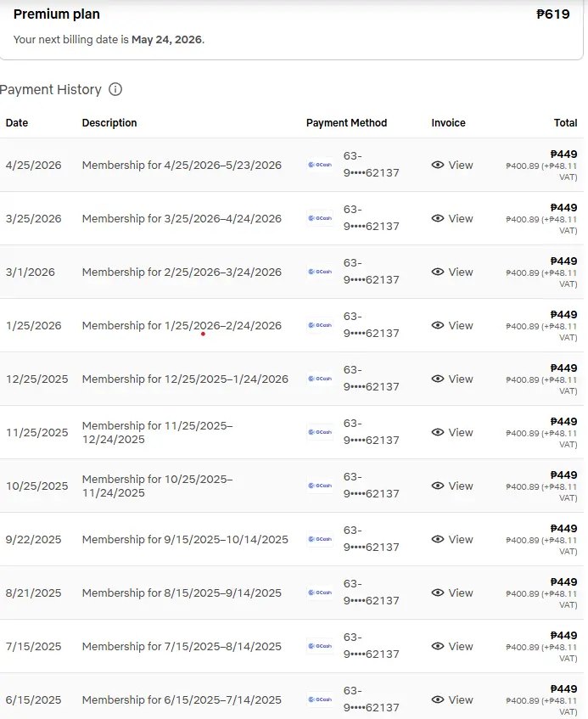Click the eye icon for 8/21/2025 invoice
This screenshot has height=719, width=588.
pyautogui.click(x=438, y=593)
